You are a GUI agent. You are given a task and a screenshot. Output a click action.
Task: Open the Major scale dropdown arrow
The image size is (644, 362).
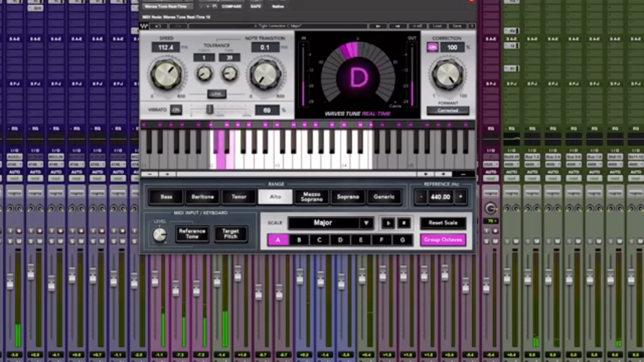[x=366, y=223]
